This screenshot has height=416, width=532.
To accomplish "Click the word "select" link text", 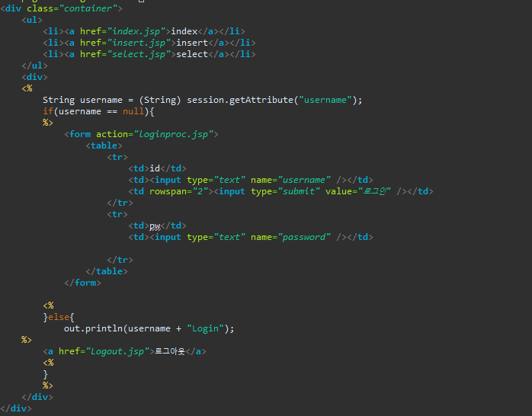I will (x=192, y=54).
